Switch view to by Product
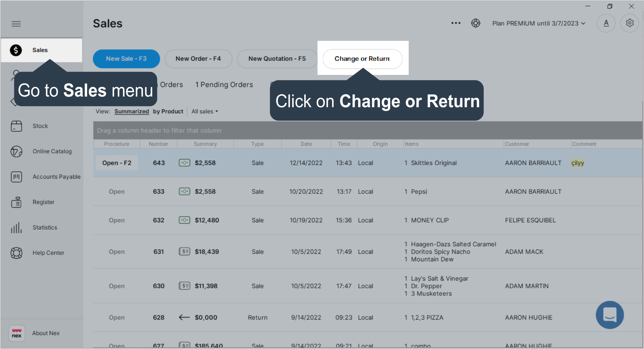Viewport: 644px width, 349px height. 168,111
